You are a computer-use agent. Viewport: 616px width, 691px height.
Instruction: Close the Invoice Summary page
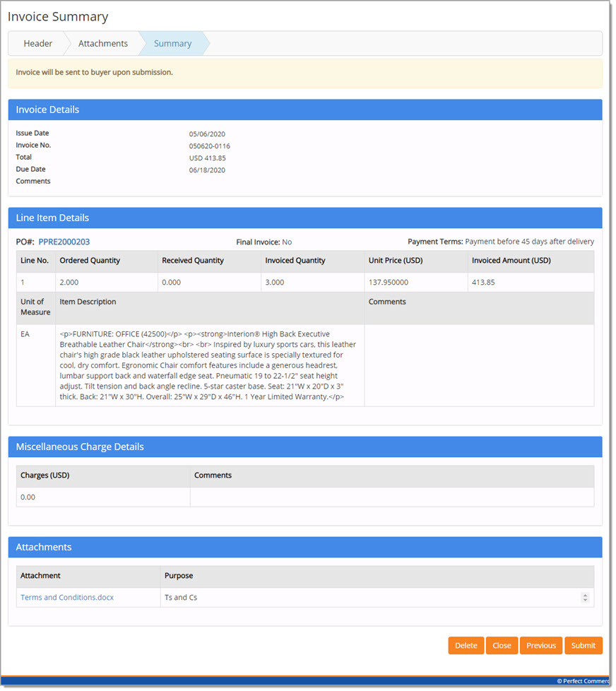(x=502, y=645)
